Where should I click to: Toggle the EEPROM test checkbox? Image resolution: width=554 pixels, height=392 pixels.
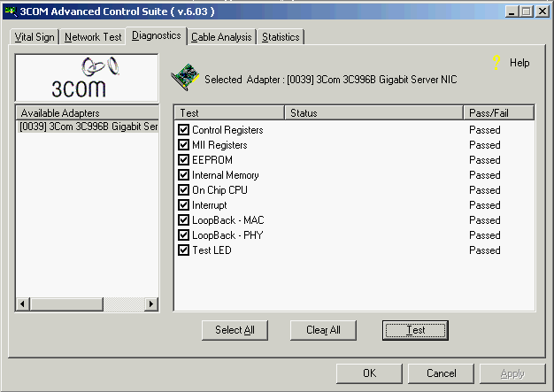coord(183,159)
